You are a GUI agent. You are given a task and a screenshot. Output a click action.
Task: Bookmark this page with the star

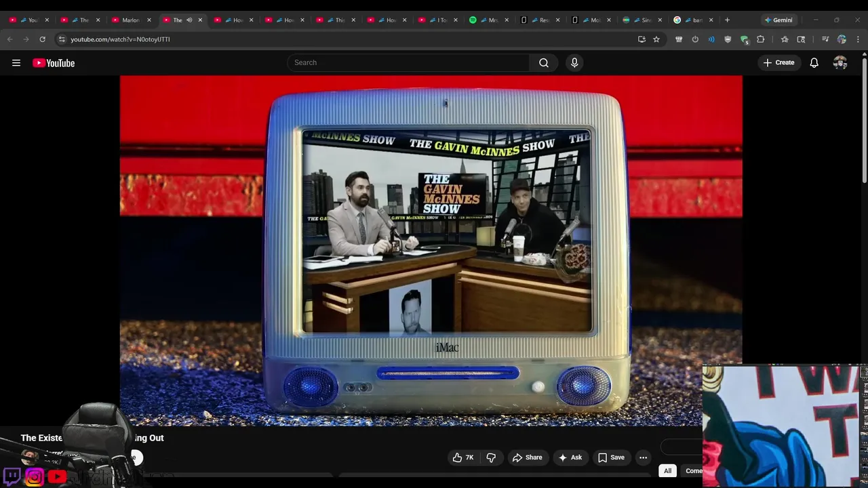(656, 39)
